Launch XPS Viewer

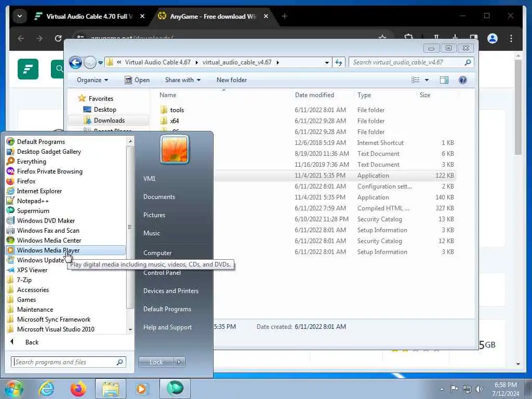[x=32, y=270]
